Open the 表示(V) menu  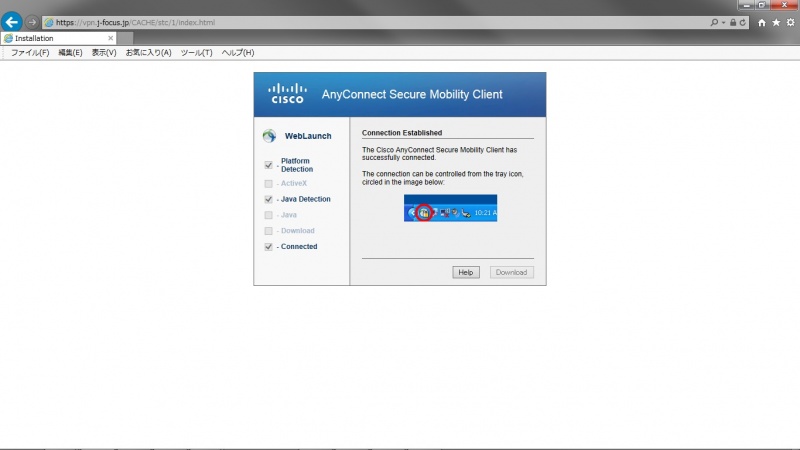(x=104, y=53)
